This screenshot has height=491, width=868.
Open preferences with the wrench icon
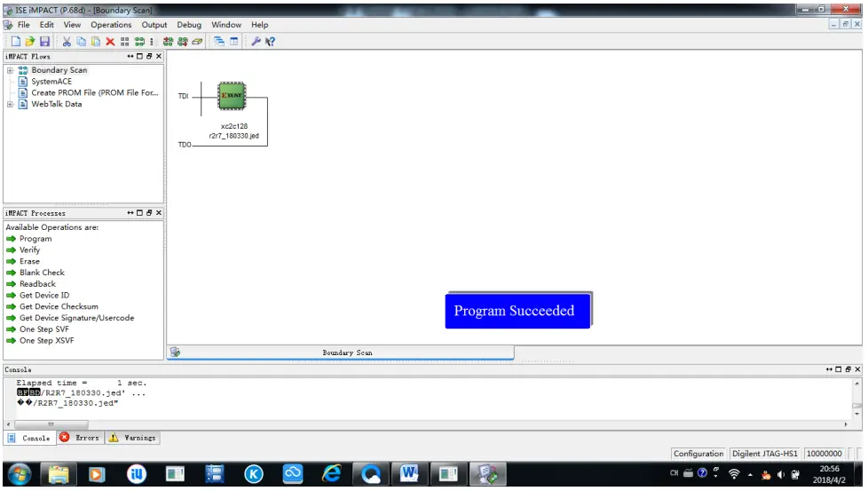[256, 42]
